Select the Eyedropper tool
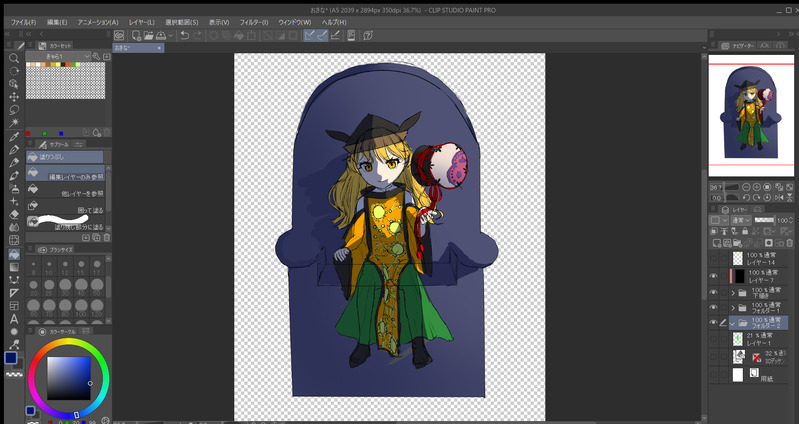 coord(14,135)
